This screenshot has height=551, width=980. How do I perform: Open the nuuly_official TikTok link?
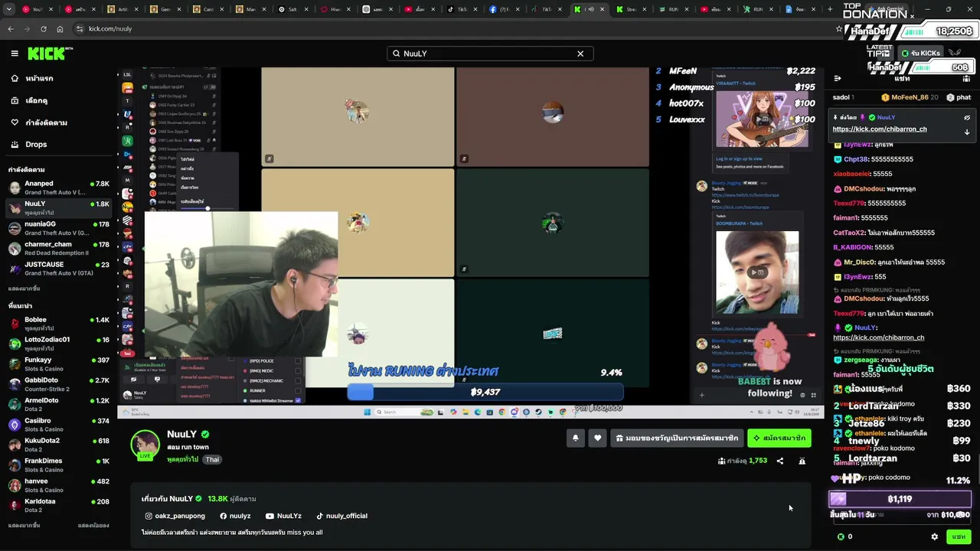(x=341, y=516)
